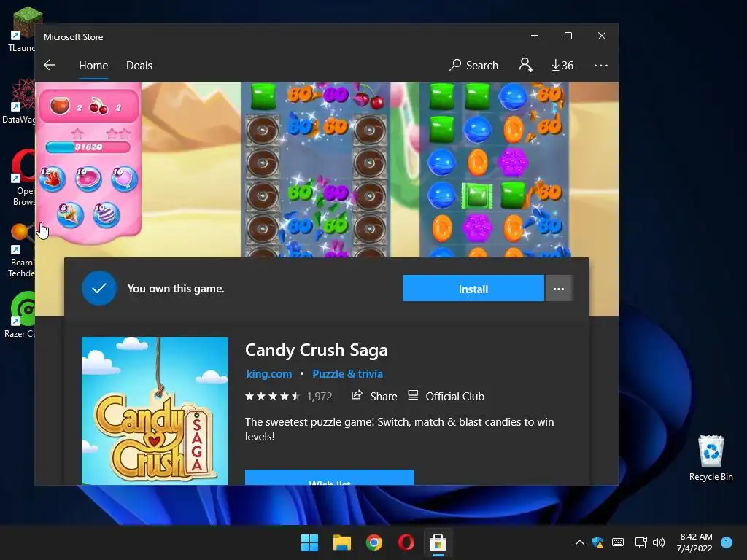
Task: Show hidden tray icons chevron
Action: (580, 542)
